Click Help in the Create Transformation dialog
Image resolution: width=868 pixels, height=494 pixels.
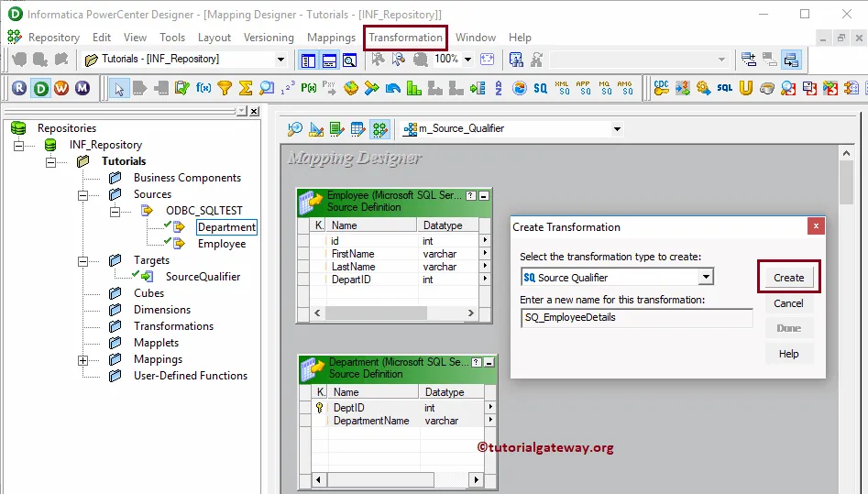(788, 354)
